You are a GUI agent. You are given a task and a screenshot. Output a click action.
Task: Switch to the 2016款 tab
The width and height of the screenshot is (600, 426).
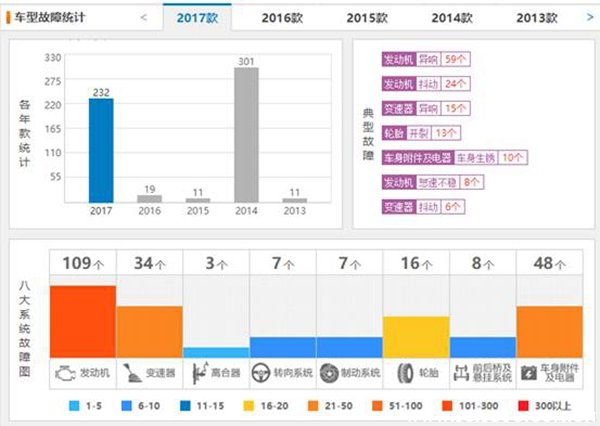pos(283,17)
